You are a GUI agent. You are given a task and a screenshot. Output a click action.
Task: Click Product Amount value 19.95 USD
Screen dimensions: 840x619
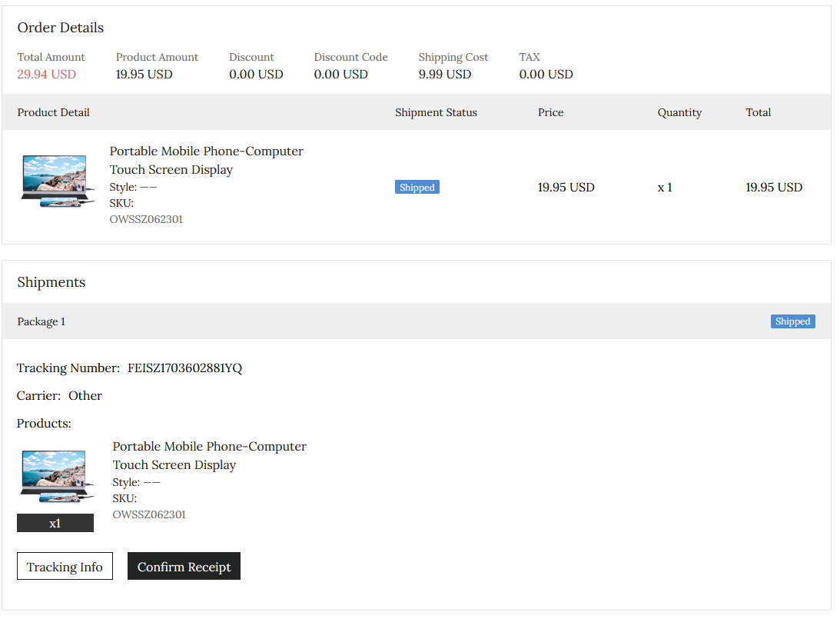pos(144,75)
